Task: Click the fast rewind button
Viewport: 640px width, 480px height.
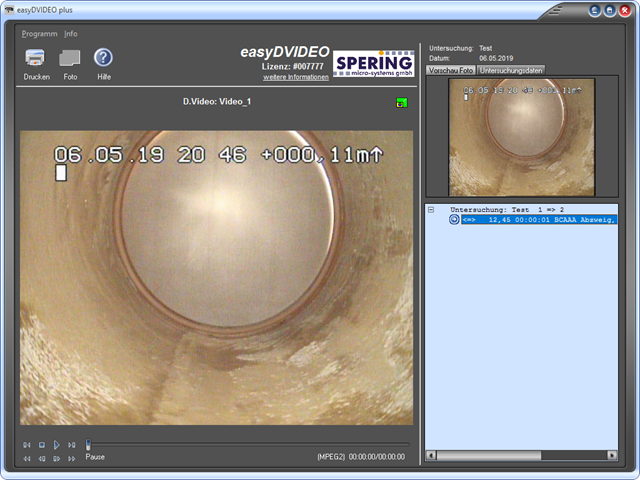Action: [27, 458]
